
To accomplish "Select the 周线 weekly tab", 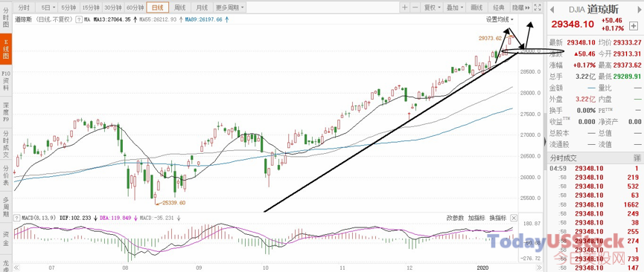I will tap(179, 7).
